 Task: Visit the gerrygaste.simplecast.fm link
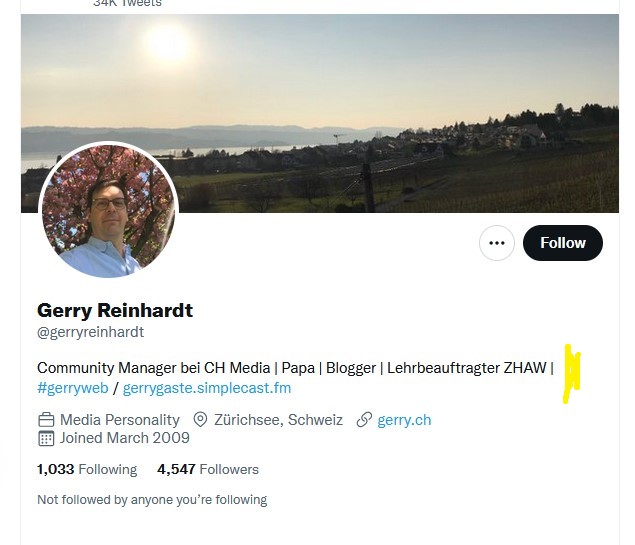pos(207,388)
